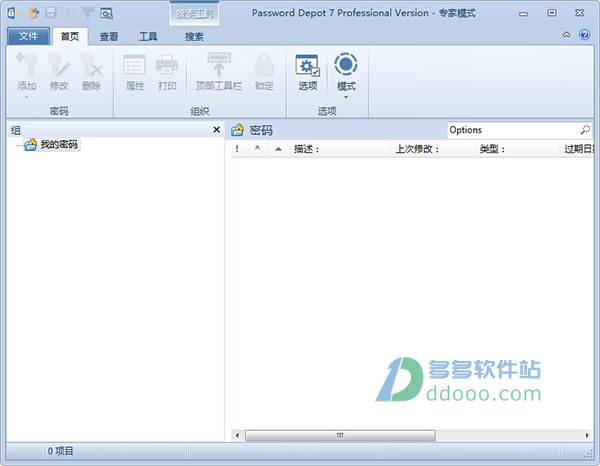Image resolution: width=600 pixels, height=466 pixels.
Task: Click the 模式 mode icon
Action: [346, 64]
